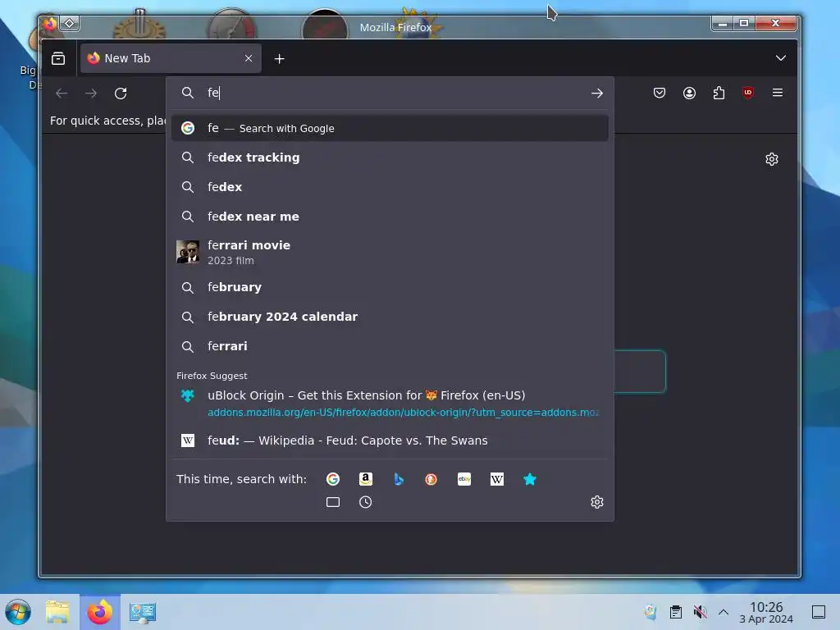
Task: Open search settings gear in dropdown
Action: point(597,502)
